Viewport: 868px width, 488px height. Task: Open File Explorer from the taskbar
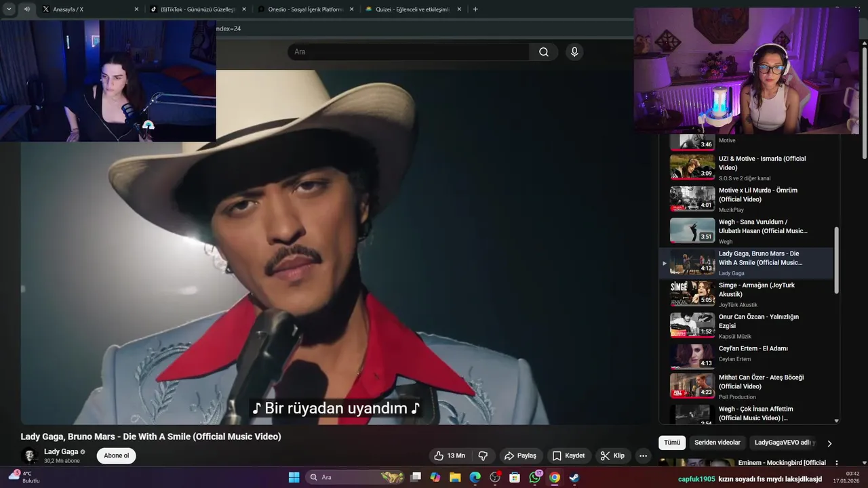455,477
